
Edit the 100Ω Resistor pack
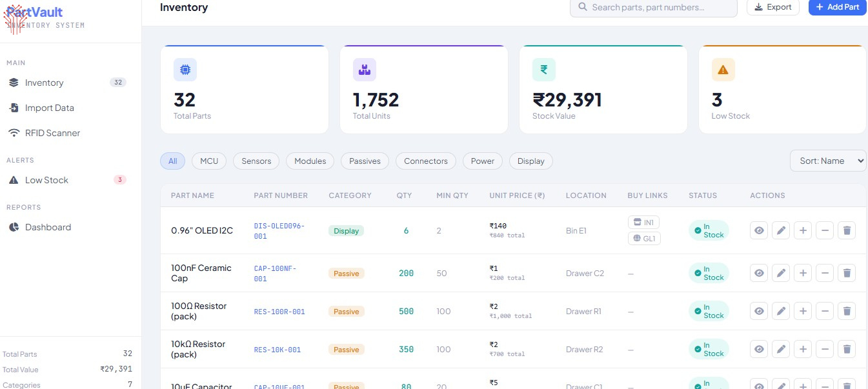(781, 311)
